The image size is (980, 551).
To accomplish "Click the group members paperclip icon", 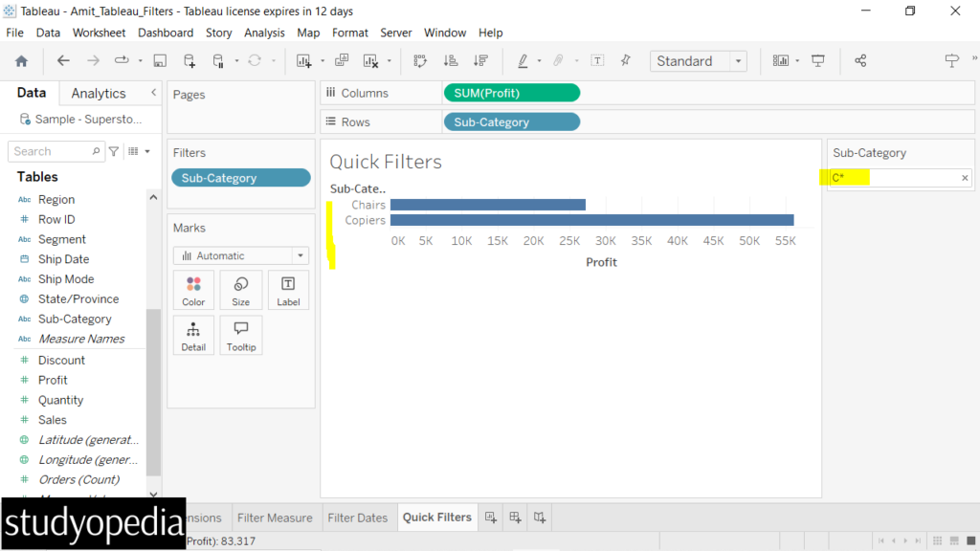I will 558,60.
